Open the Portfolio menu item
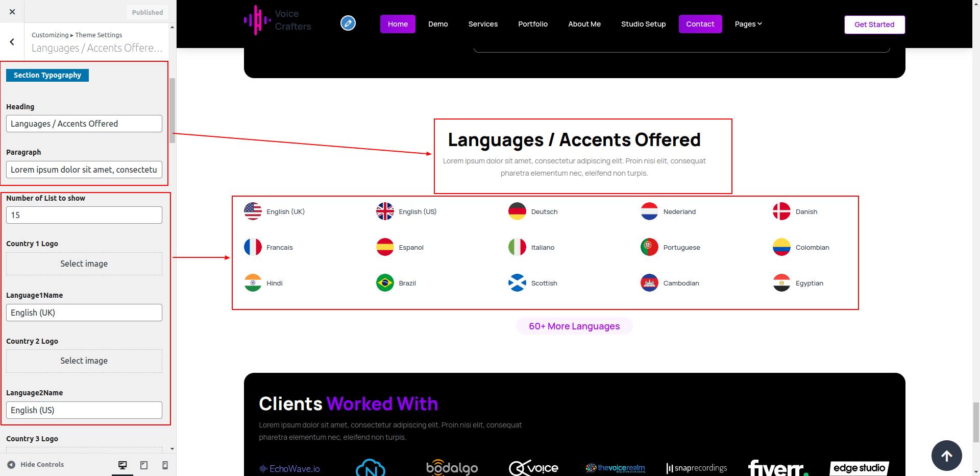 tap(532, 24)
